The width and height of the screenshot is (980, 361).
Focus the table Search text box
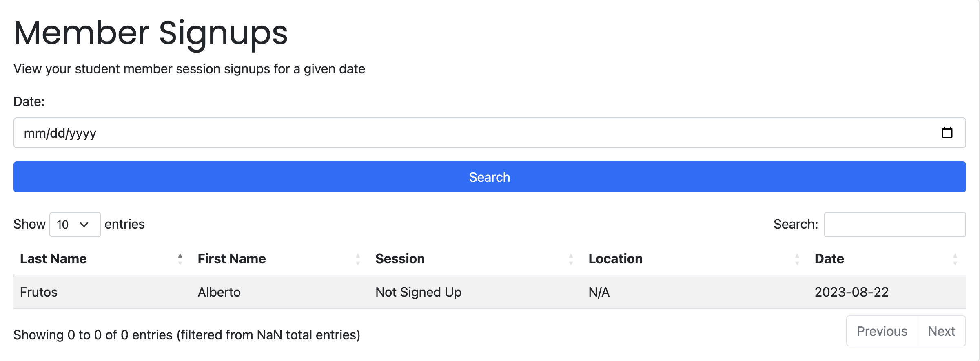[x=895, y=225]
